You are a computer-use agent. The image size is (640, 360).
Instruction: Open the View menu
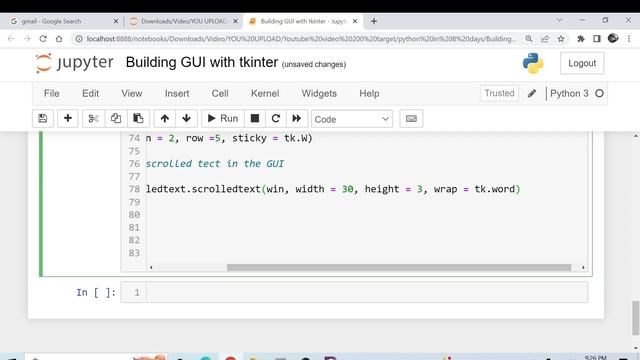[x=131, y=93]
